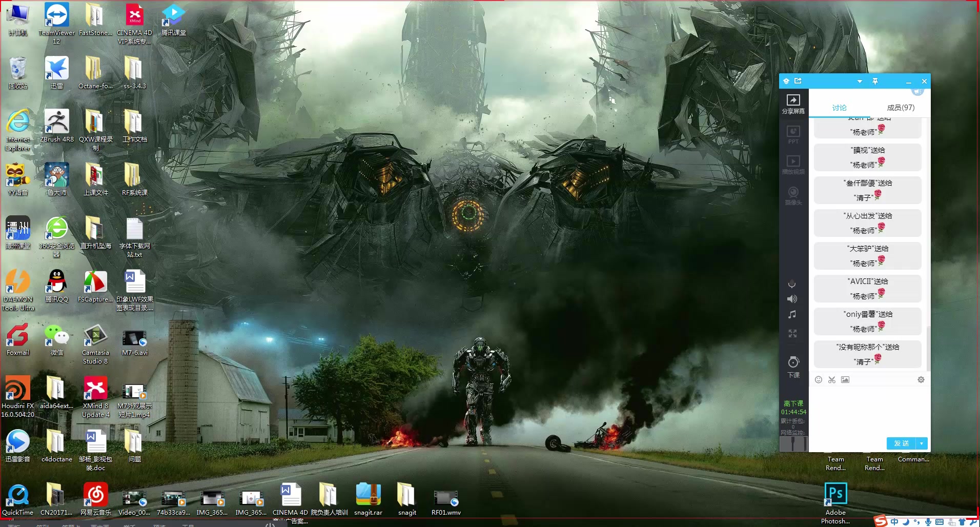Select the CINEMA 4D Word document icon
Image resolution: width=980 pixels, height=527 pixels.
point(290,503)
